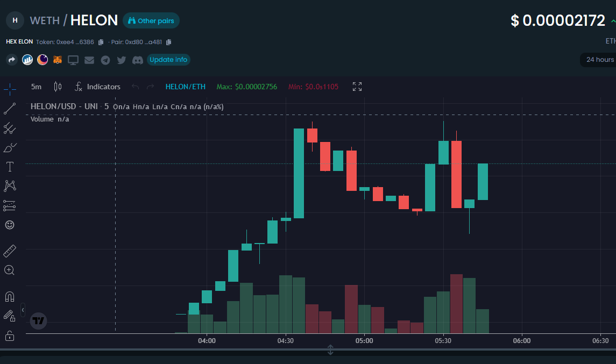Open the Twitter link icon
This screenshot has height=364, width=616.
pos(122,60)
